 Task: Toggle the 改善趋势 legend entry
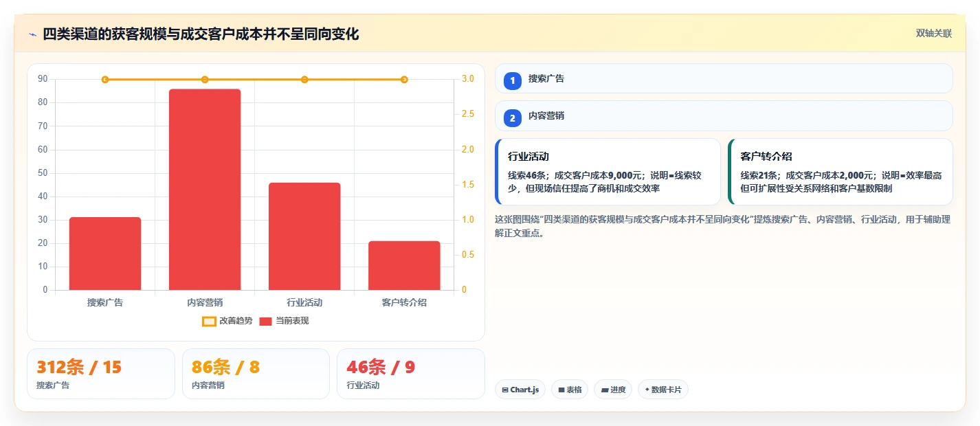tap(227, 321)
